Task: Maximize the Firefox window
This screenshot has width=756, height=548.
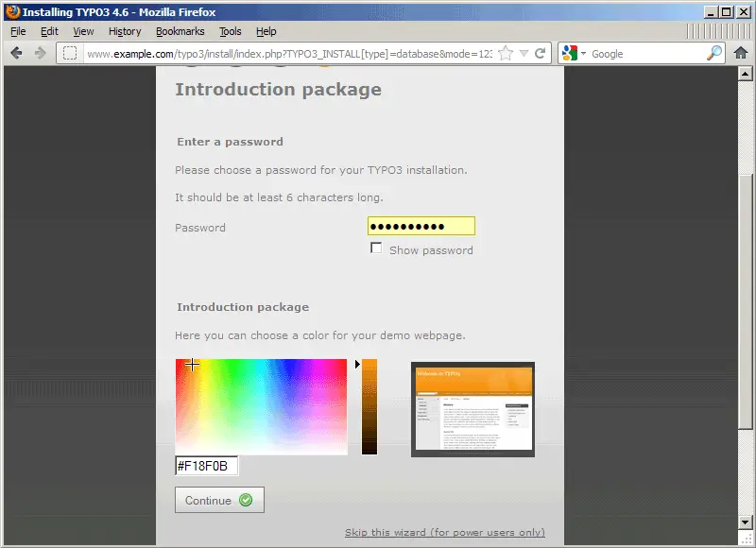Action: (726, 12)
